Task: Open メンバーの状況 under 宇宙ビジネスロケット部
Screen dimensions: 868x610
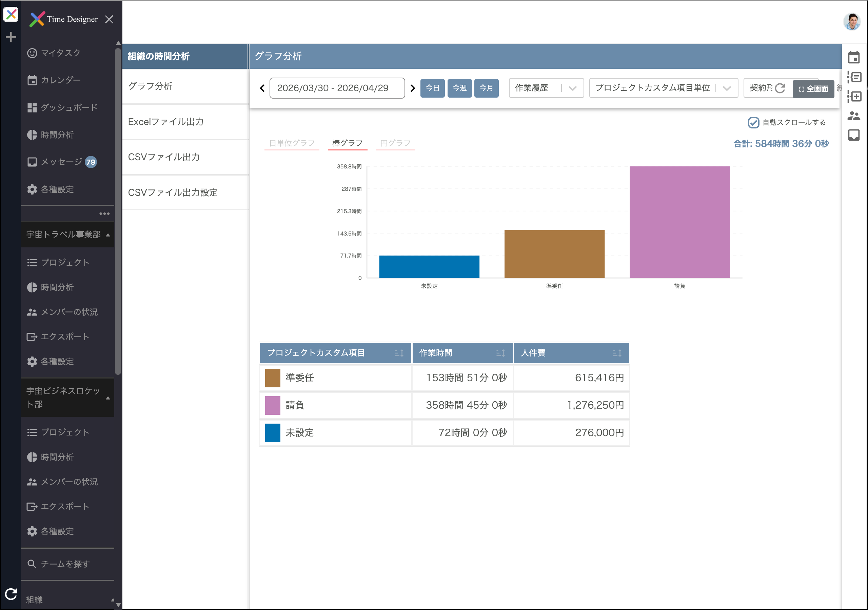Action: pyautogui.click(x=68, y=482)
